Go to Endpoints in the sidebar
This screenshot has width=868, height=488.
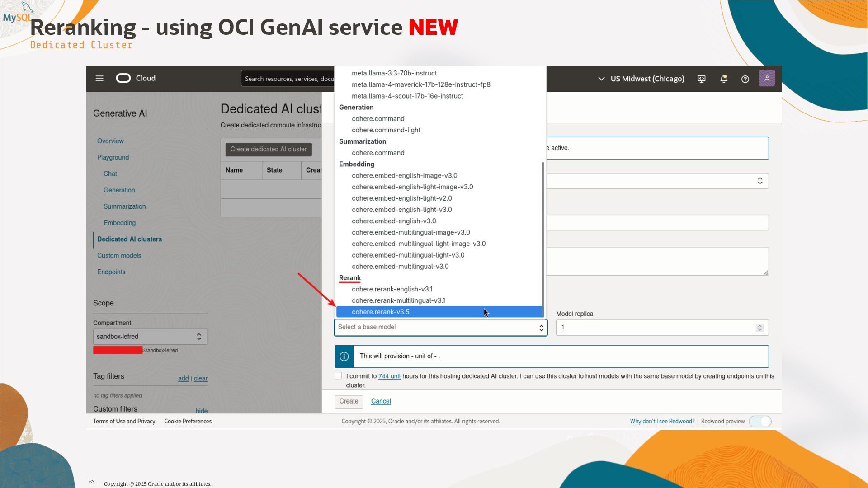coord(111,272)
